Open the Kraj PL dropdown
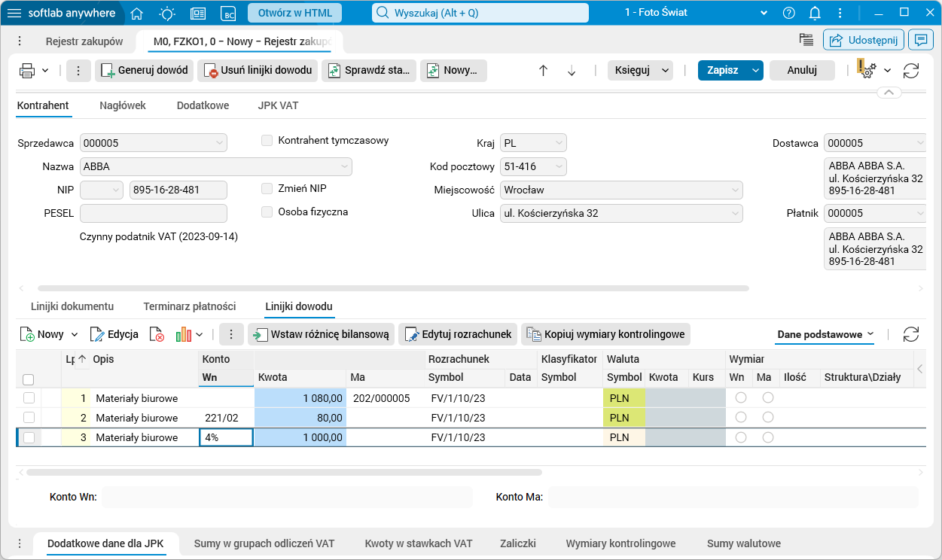The height and width of the screenshot is (560, 942). pyautogui.click(x=558, y=142)
